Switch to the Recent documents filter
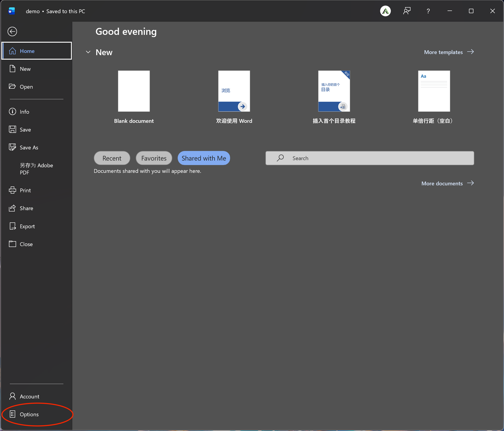This screenshot has height=431, width=504. click(112, 158)
